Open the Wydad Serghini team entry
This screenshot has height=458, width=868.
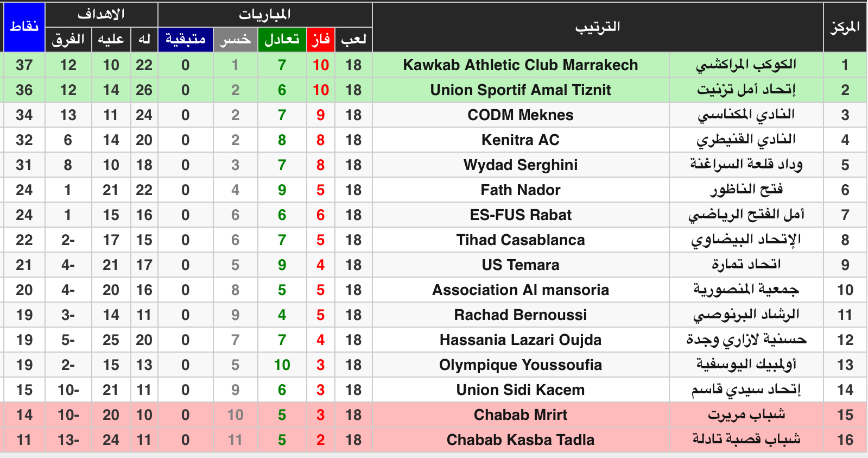[520, 165]
